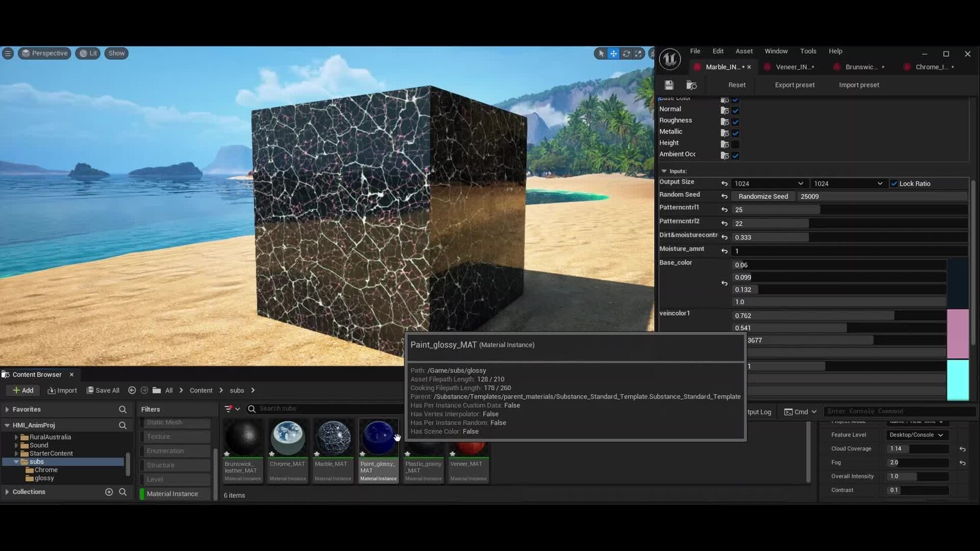
Task: Click the Reset button
Action: [x=737, y=85]
